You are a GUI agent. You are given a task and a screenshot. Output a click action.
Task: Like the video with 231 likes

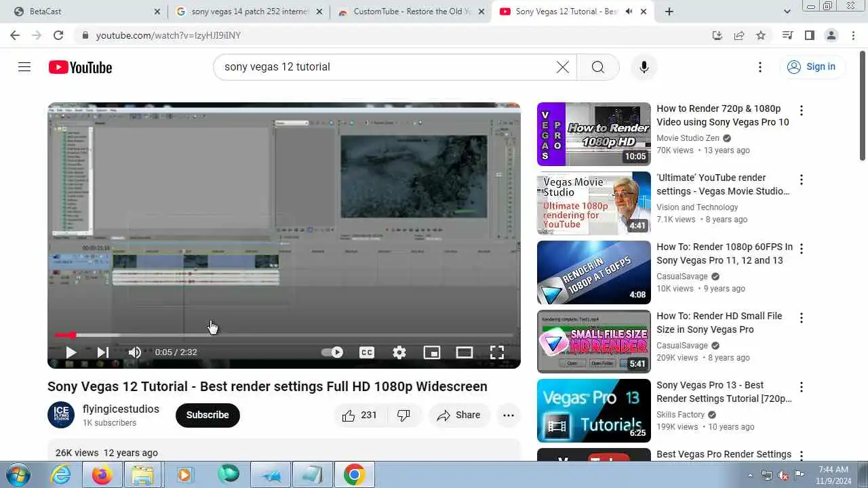click(359, 415)
